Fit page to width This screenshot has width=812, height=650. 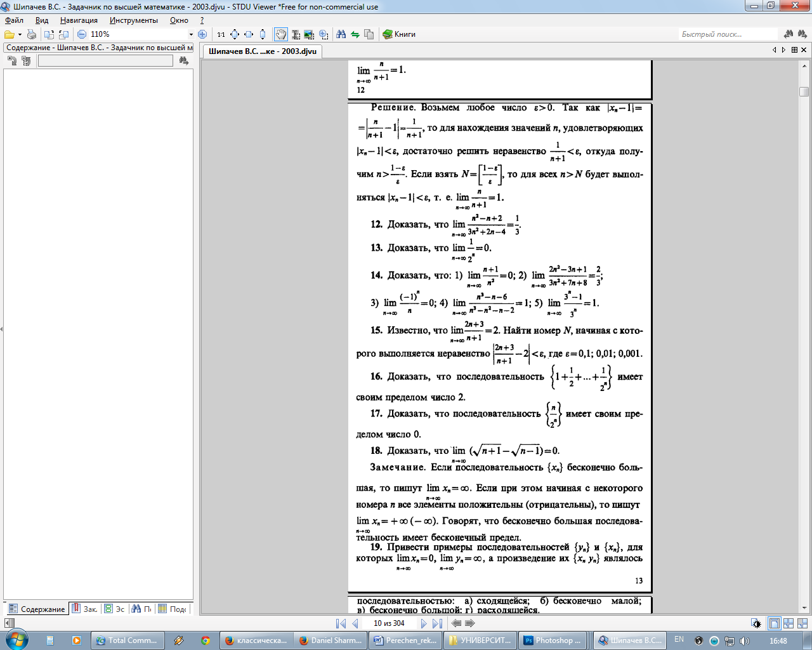coord(249,34)
